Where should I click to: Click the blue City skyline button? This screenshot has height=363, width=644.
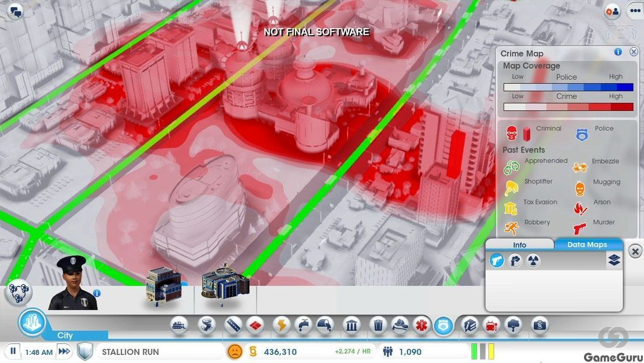coord(32,322)
